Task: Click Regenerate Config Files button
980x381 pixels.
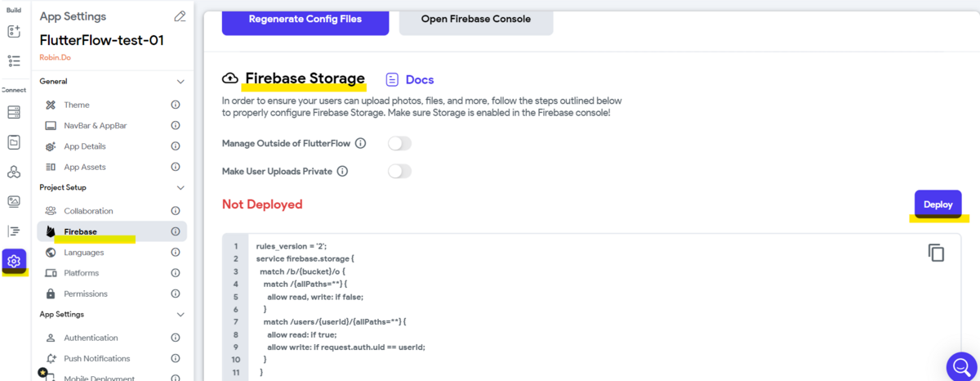Action: coord(305,19)
